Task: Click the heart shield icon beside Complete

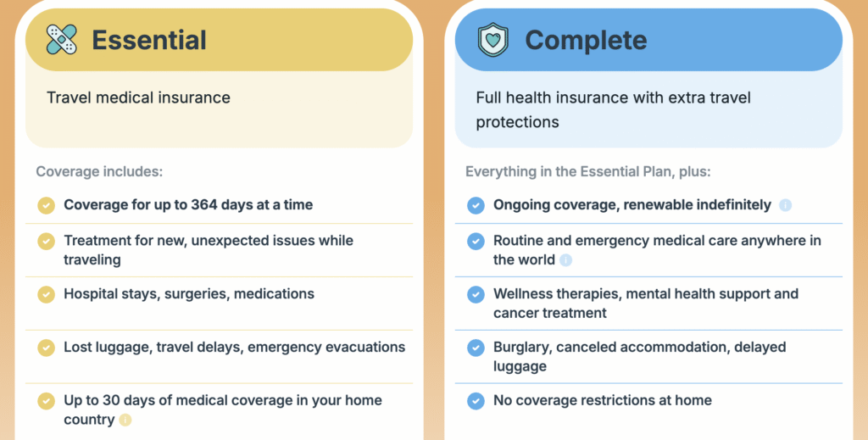Action: click(492, 40)
